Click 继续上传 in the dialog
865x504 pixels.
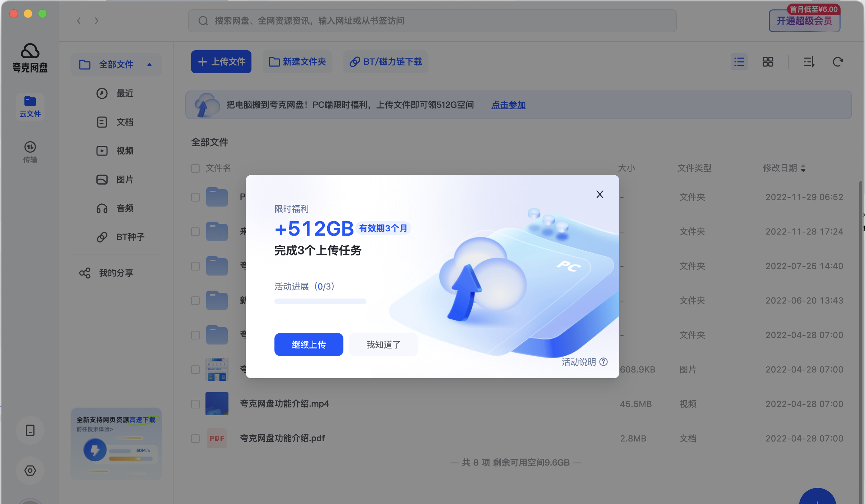pos(309,345)
